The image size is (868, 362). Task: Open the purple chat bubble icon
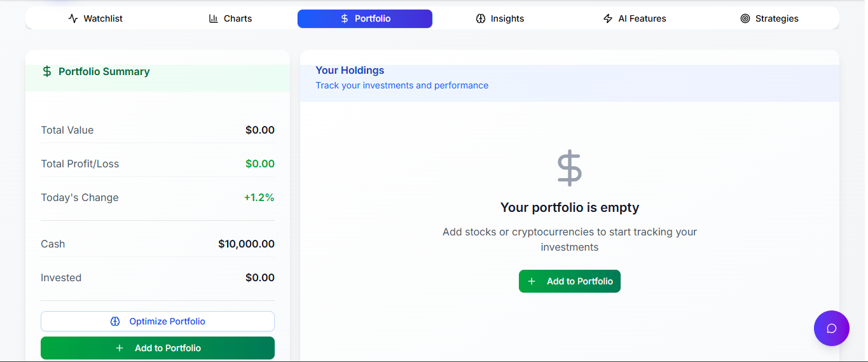coord(831,328)
